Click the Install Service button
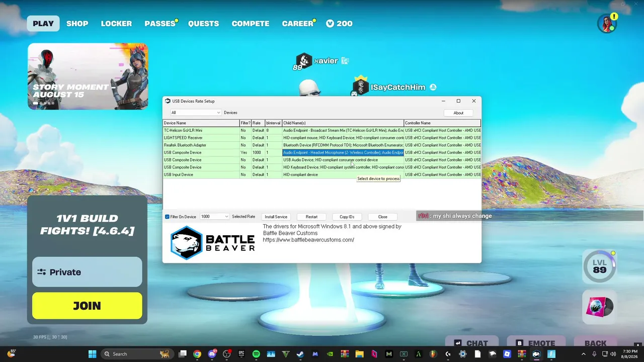644x362 pixels. tap(276, 217)
